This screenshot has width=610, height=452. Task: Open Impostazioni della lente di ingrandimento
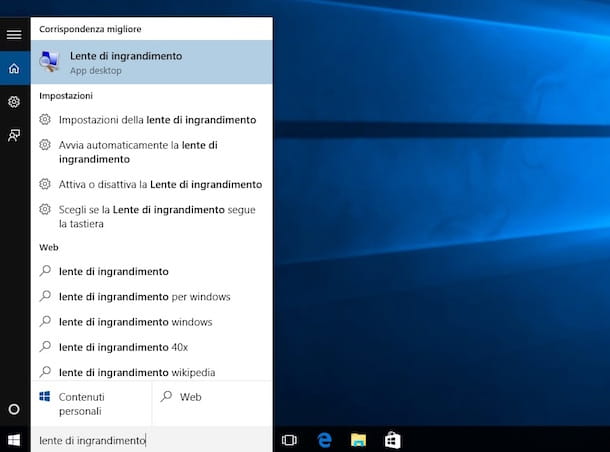coord(157,120)
